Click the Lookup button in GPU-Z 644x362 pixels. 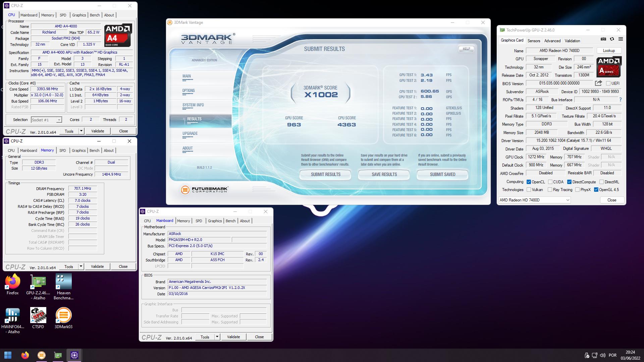click(x=609, y=51)
